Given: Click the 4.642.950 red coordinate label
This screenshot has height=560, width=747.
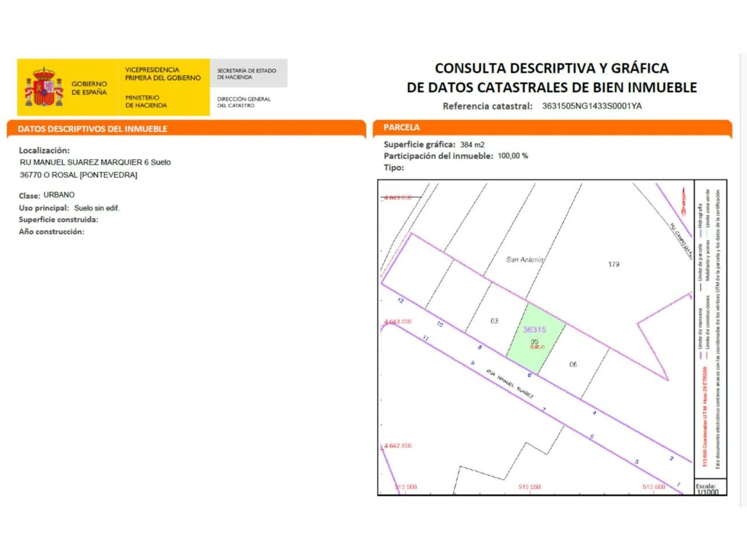Looking at the screenshot, I should (x=398, y=445).
